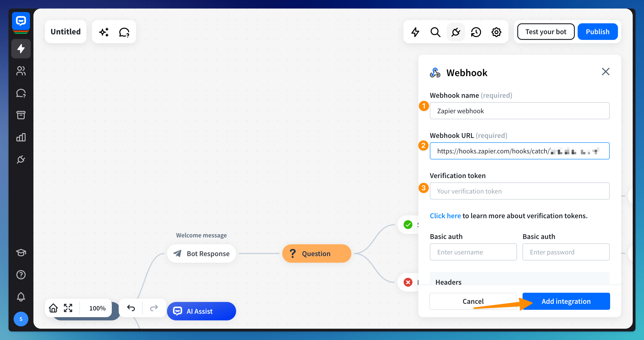The width and height of the screenshot is (644, 340).
Task: Follow the Click here verification tokens link
Action: pyautogui.click(x=445, y=216)
